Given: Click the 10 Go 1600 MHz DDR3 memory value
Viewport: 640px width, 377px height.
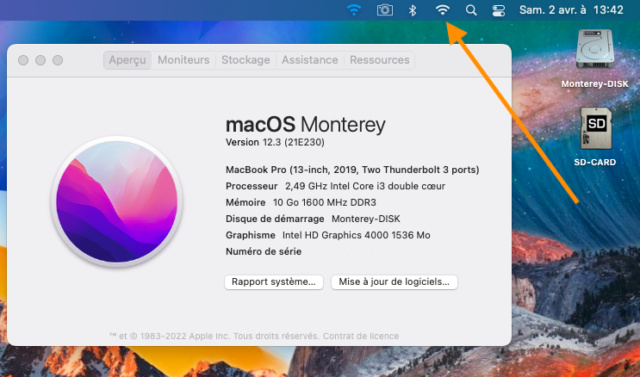Looking at the screenshot, I should coord(324,203).
